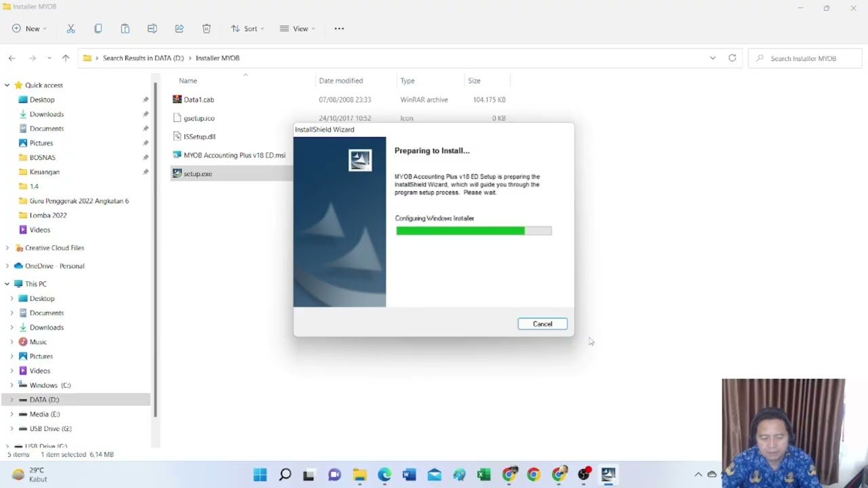
Task: Switch to OBS Studio on taskbar
Action: tap(583, 474)
